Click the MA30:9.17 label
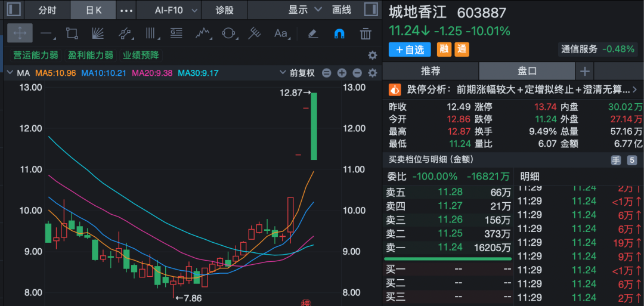 tap(198, 73)
